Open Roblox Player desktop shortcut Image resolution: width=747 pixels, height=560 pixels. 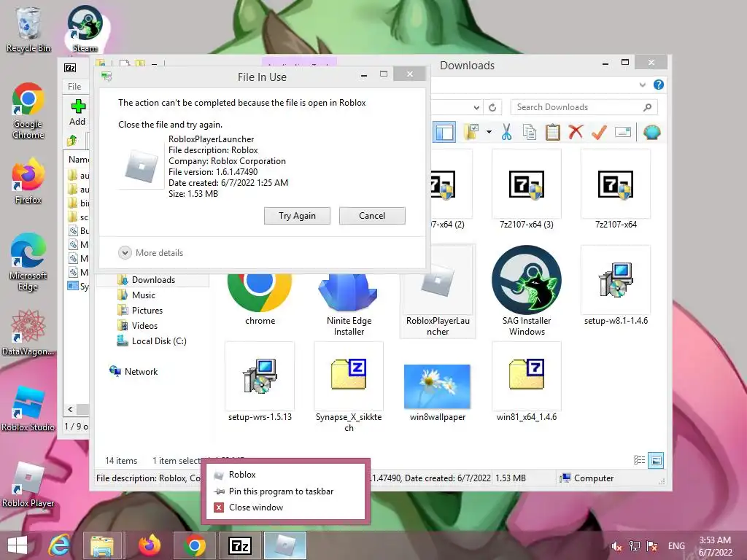coord(28,484)
